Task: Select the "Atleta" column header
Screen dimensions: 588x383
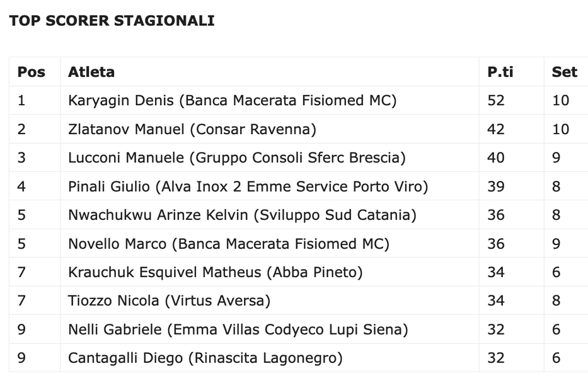Action: coord(91,72)
